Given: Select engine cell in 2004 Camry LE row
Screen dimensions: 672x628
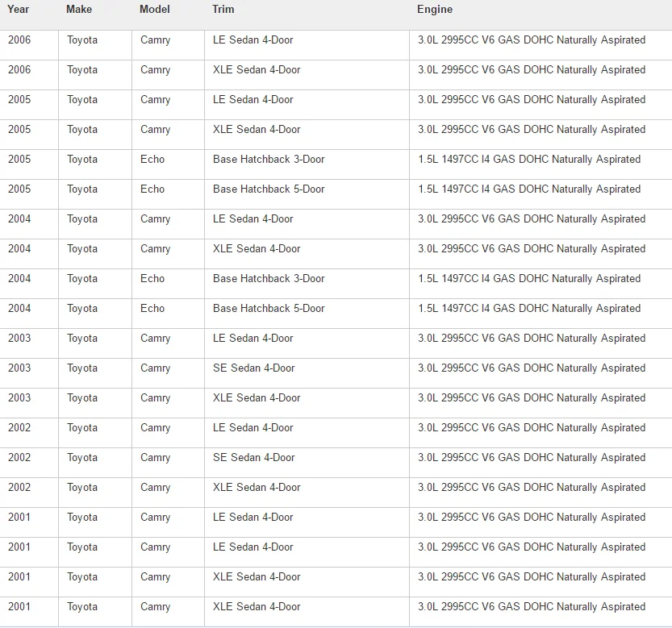Looking at the screenshot, I should click(x=541, y=224).
